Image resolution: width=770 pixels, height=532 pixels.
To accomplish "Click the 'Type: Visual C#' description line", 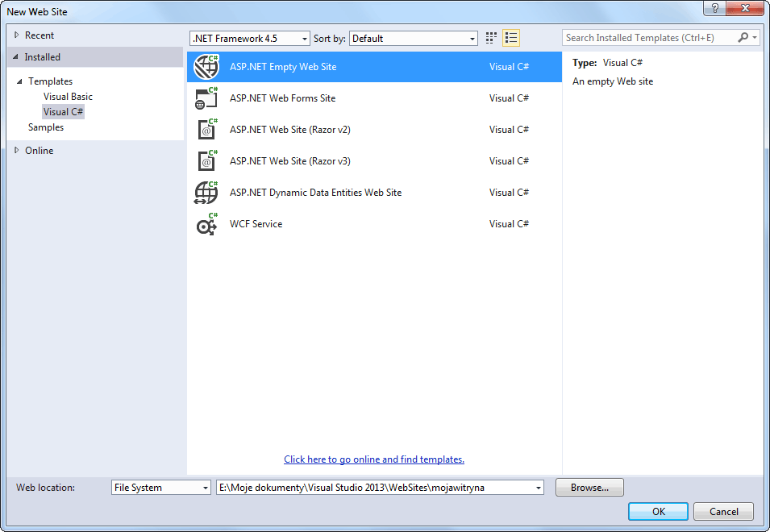I will [x=607, y=63].
